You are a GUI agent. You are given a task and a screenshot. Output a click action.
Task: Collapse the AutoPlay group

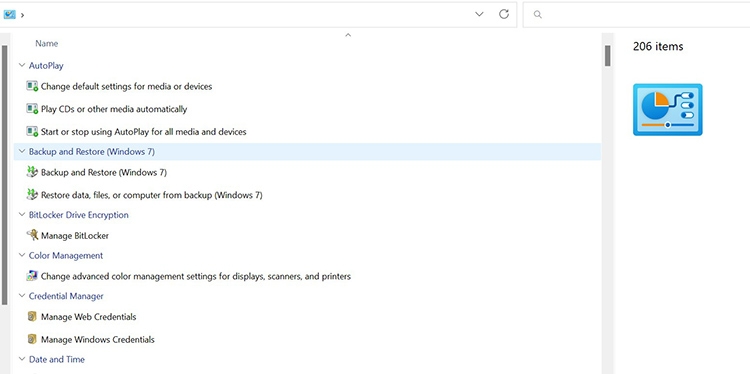[x=22, y=65]
